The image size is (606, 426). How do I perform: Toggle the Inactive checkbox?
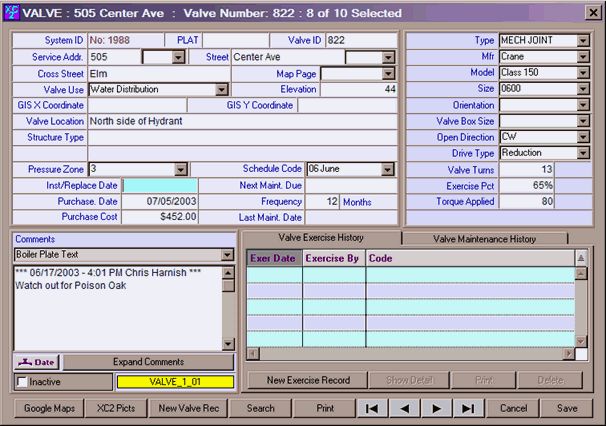pos(22,381)
